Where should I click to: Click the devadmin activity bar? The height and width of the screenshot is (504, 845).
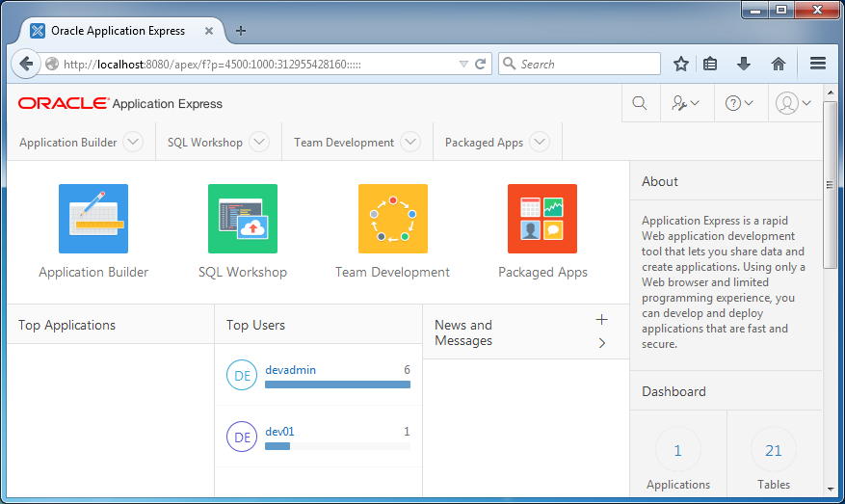coord(337,385)
